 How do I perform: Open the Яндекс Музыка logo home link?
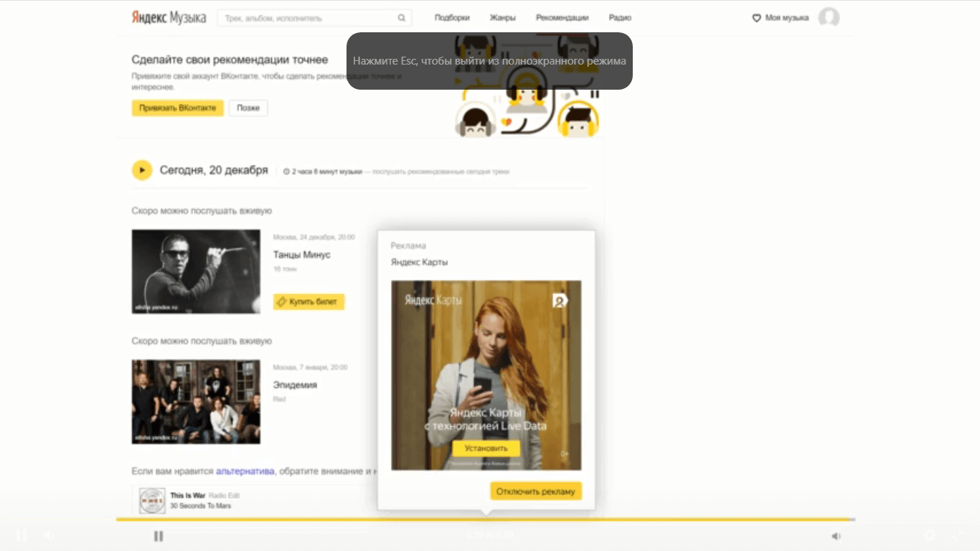(x=169, y=17)
